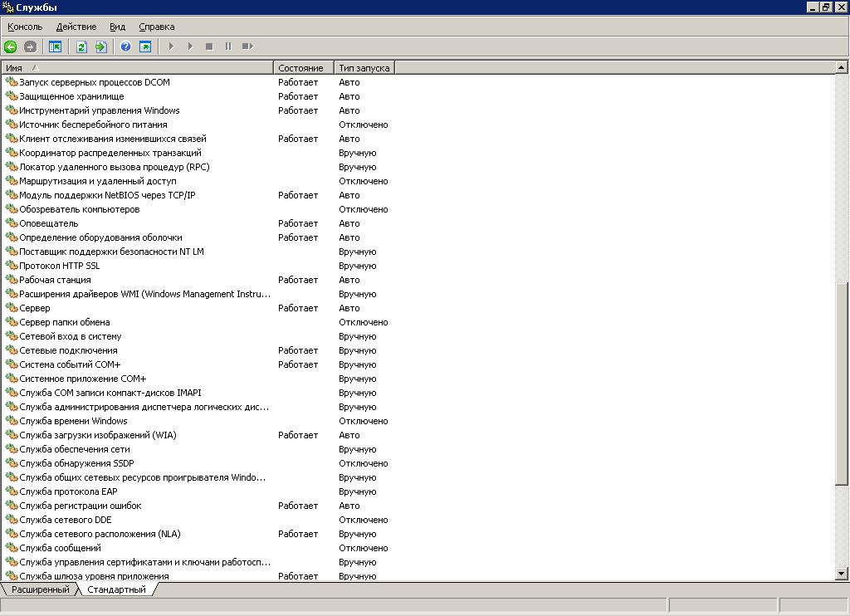Sort by Тип запуска column header

coord(364,67)
